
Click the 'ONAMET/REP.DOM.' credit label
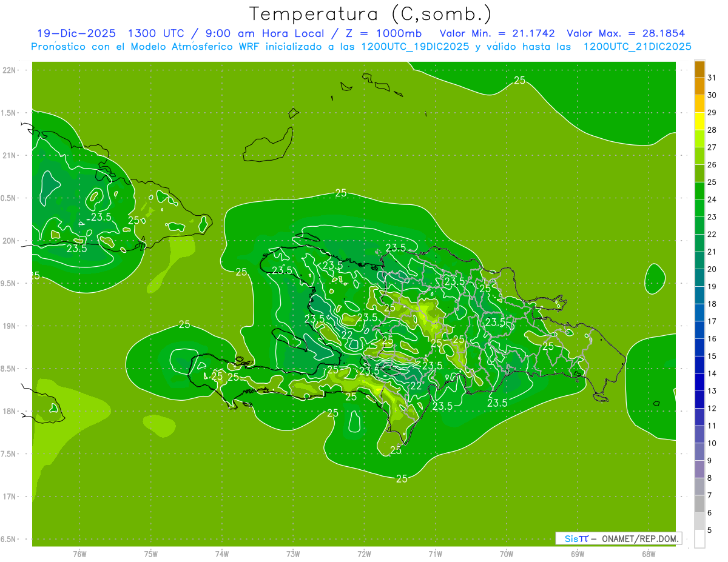(639, 538)
